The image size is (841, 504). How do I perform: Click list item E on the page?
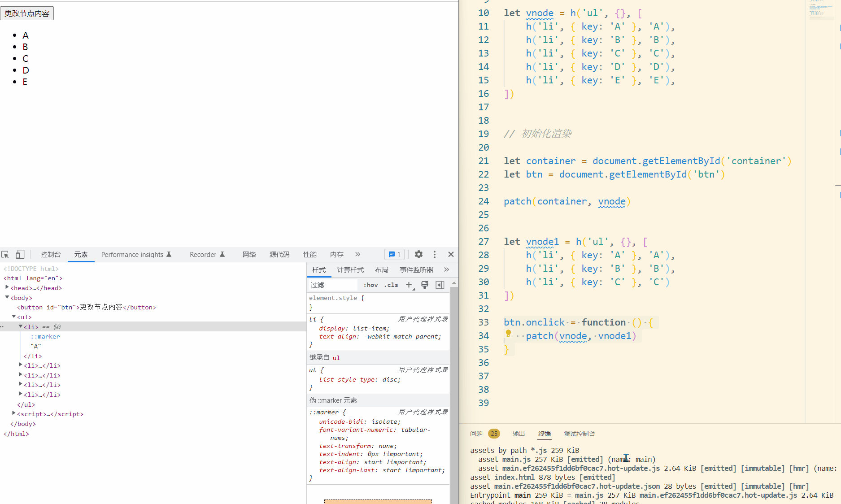pos(25,82)
